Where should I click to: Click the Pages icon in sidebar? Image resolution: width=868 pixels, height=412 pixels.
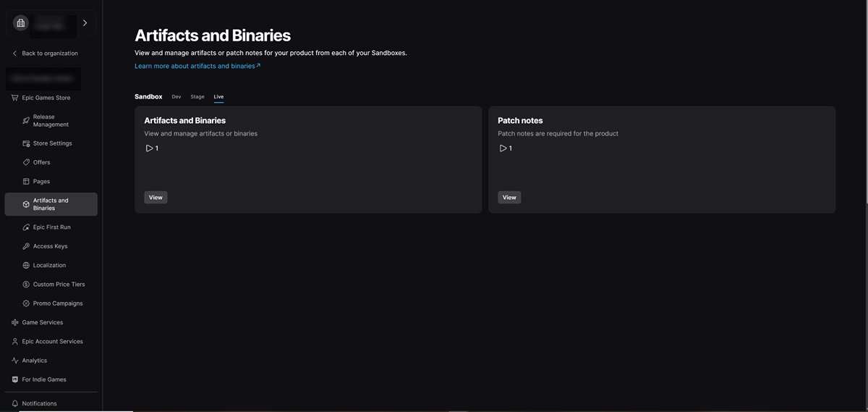[x=26, y=181]
